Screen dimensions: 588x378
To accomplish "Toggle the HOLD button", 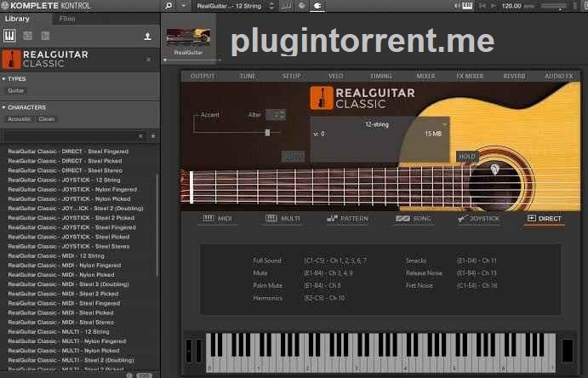I will 467,157.
